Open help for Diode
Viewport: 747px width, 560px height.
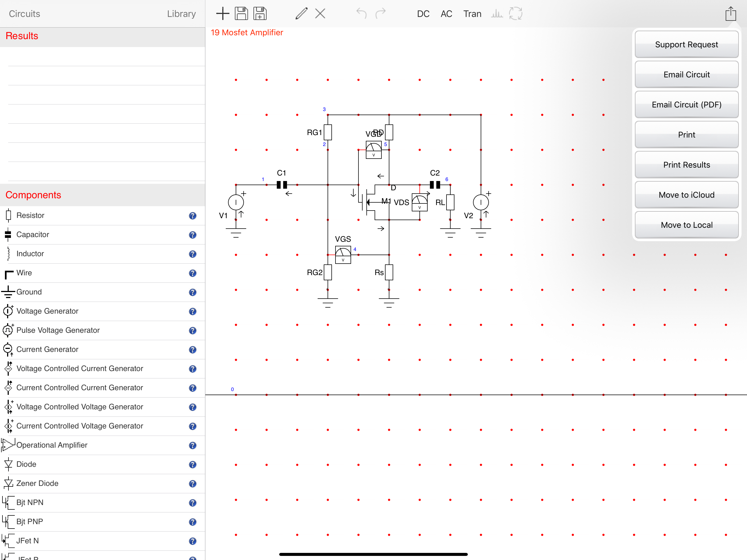click(192, 465)
